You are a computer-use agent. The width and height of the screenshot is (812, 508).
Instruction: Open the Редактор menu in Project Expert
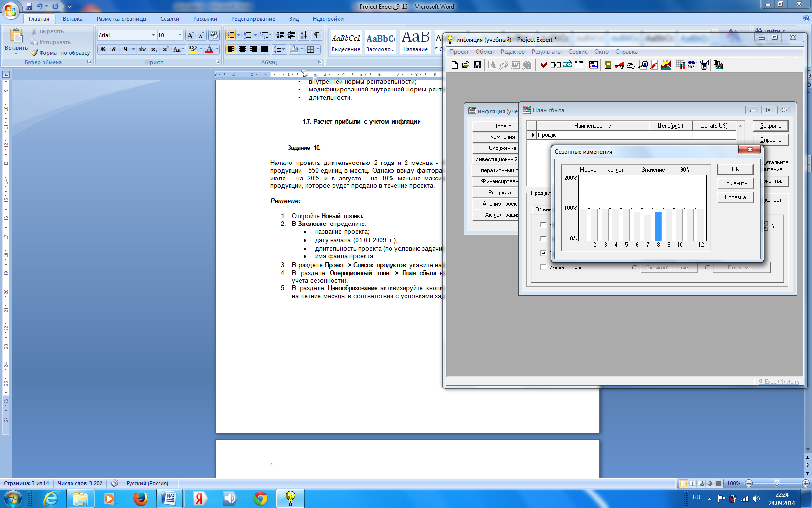pos(513,52)
